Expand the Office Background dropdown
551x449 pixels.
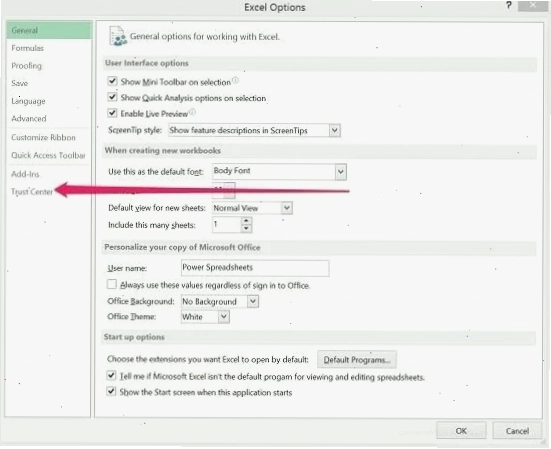253,301
